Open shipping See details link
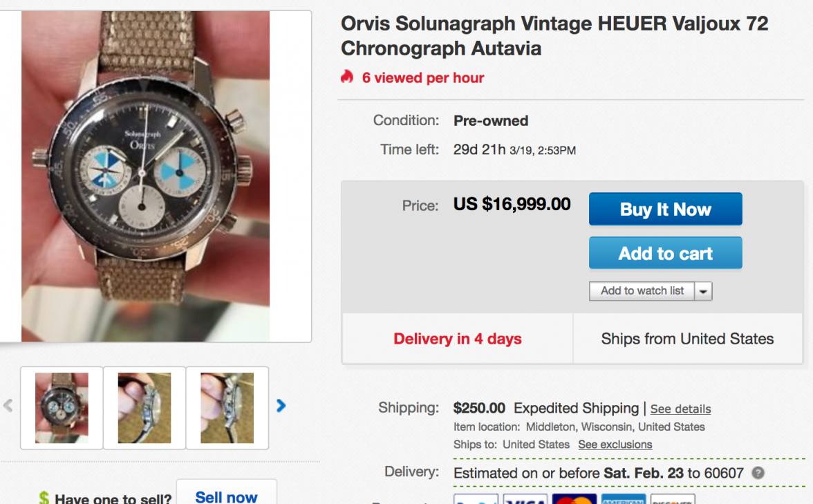 pos(680,409)
